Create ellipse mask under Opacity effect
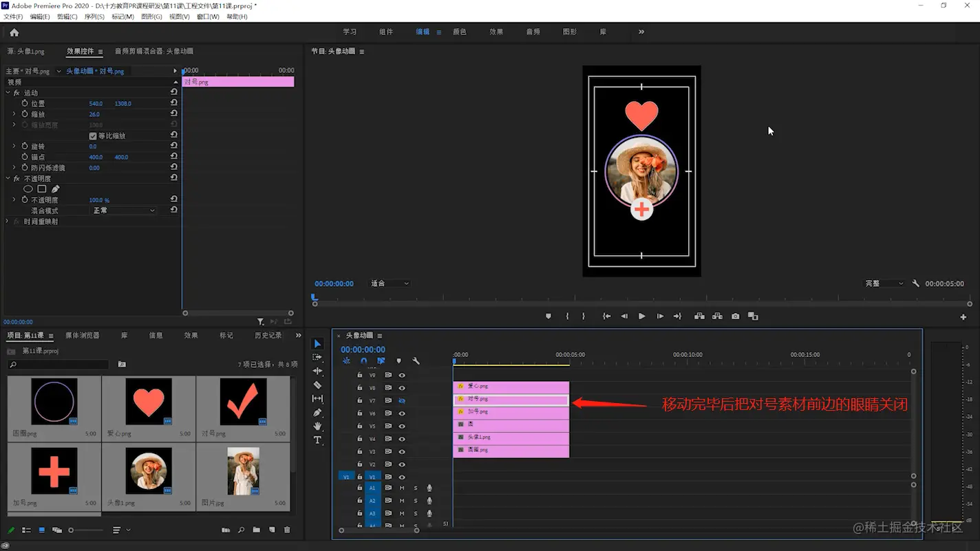The image size is (980, 551). click(28, 189)
